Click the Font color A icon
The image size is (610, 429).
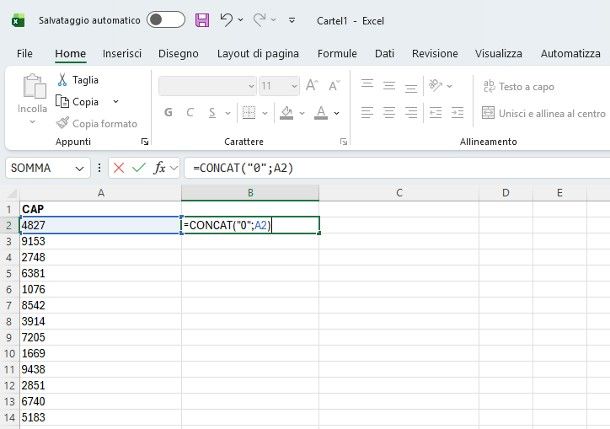321,112
